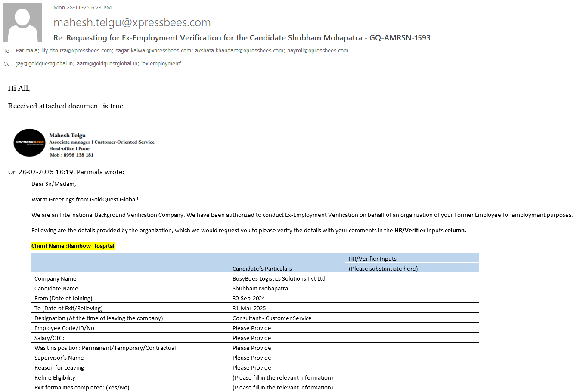Select Rehire Eligibility verifier input cell
The image size is (580, 392).
[412, 377]
